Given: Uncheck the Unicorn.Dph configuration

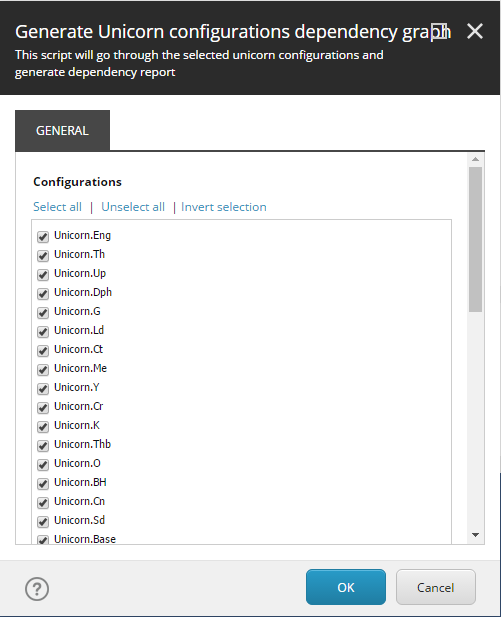Looking at the screenshot, I should pyautogui.click(x=43, y=294).
